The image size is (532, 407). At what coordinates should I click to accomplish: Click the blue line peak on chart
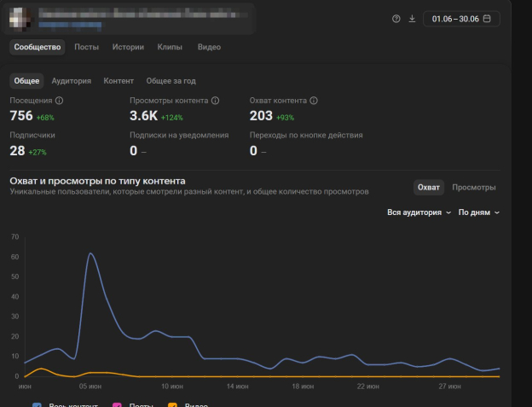(x=90, y=253)
